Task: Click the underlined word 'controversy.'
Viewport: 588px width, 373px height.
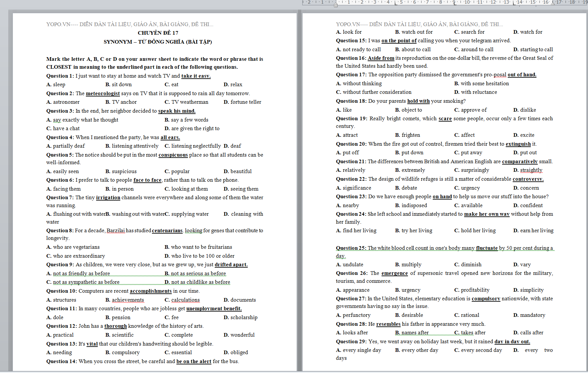Action: 528,179
